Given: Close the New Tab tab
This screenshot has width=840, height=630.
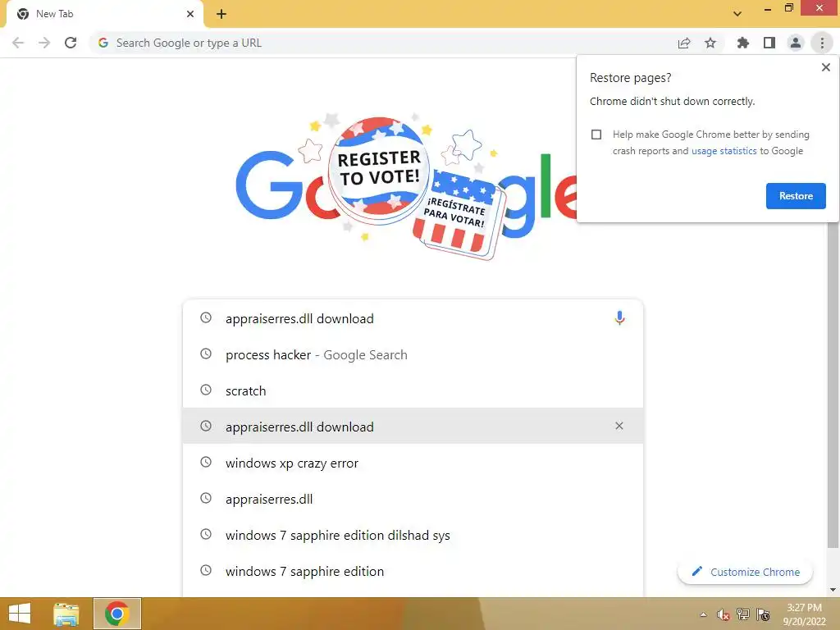Looking at the screenshot, I should [x=190, y=14].
